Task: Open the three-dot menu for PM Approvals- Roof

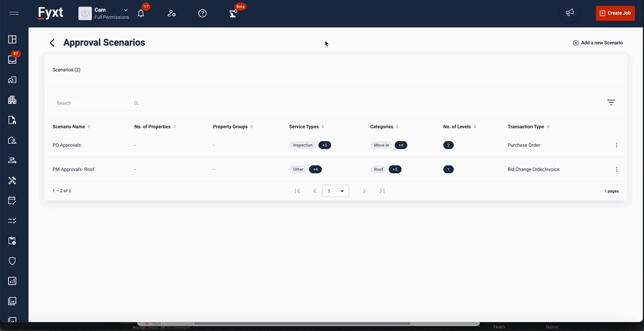Action: [617, 169]
